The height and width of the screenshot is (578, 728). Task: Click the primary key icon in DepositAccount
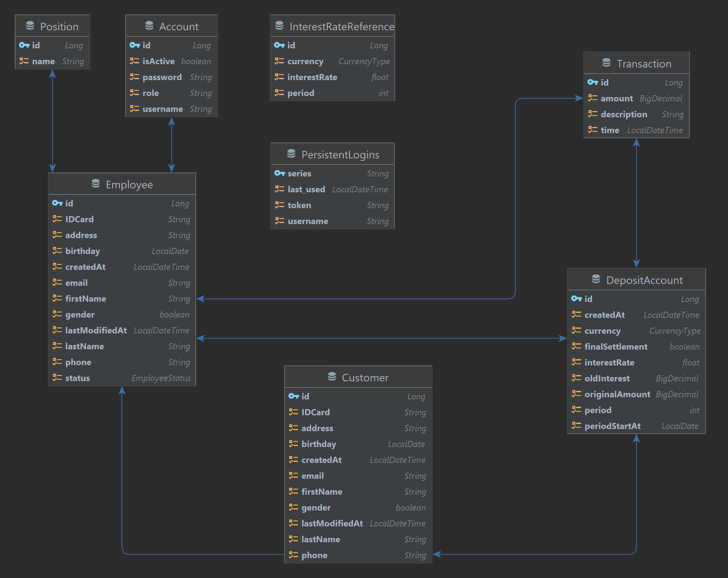pyautogui.click(x=576, y=299)
